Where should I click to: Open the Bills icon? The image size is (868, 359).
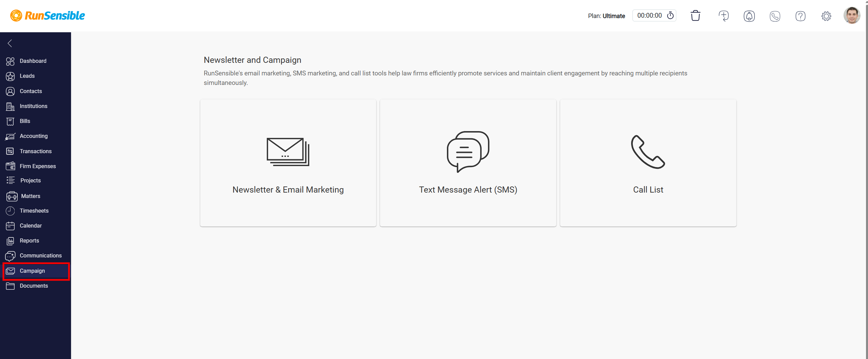pyautogui.click(x=10, y=121)
